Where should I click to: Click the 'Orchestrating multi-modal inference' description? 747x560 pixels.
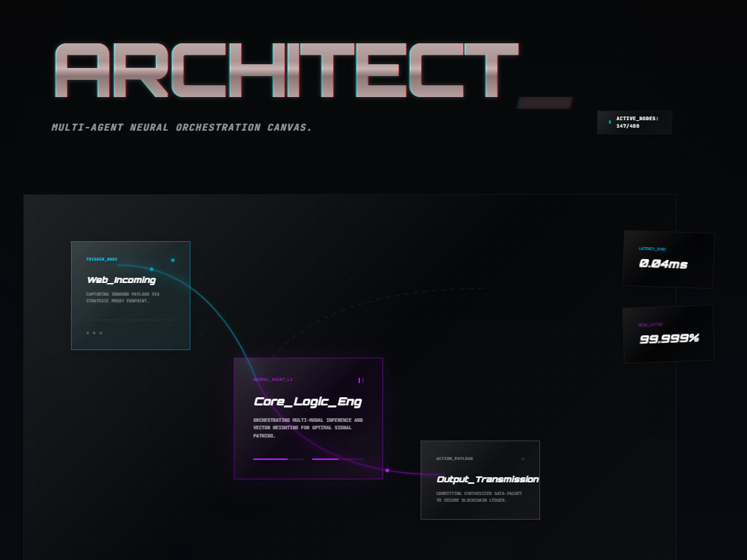click(308, 428)
